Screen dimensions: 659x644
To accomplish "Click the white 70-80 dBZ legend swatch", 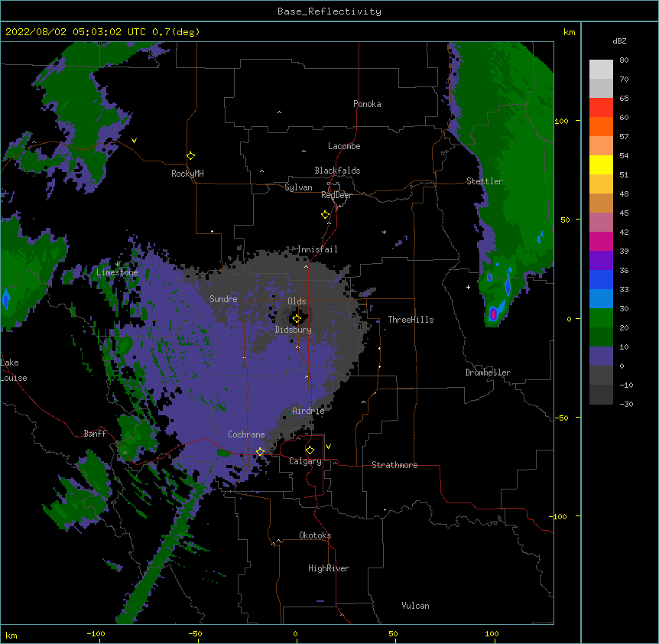I will (x=601, y=70).
